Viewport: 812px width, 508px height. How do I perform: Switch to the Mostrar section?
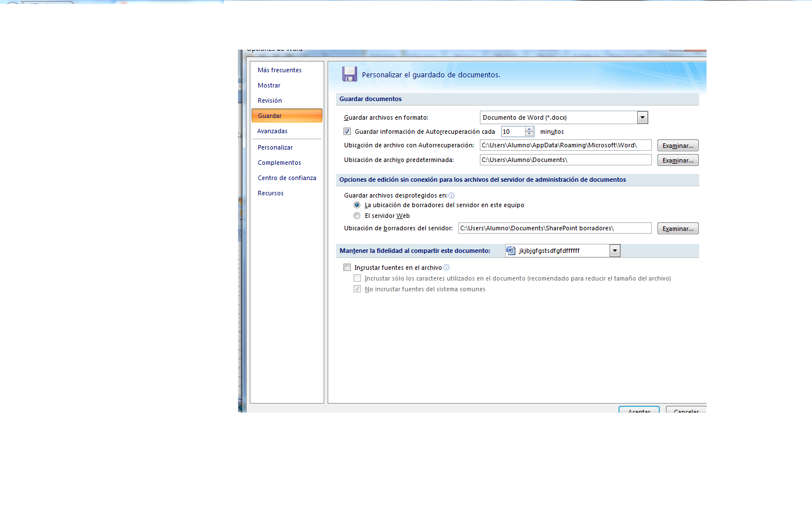tap(269, 85)
